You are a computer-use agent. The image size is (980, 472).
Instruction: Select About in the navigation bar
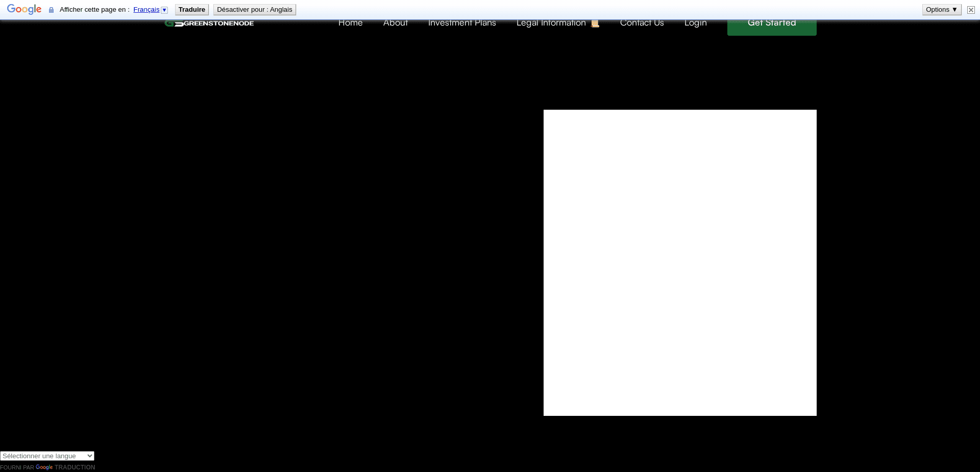click(396, 22)
